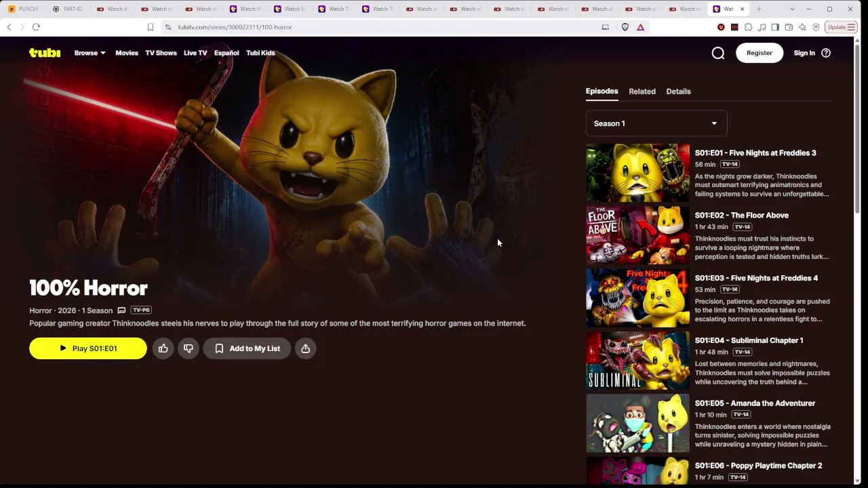Open the Brave Wallet icon

[x=789, y=27]
